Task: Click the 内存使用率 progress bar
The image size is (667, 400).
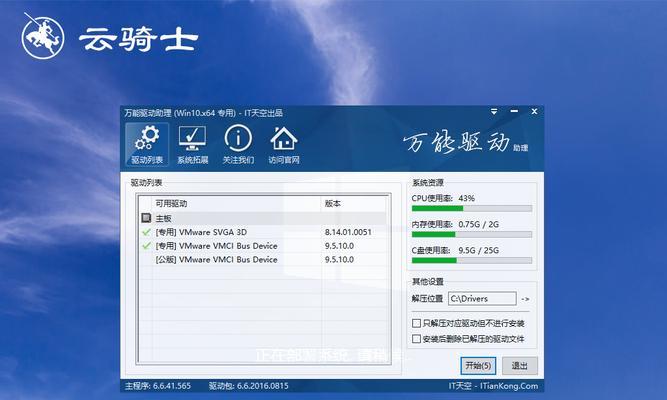Action: tap(472, 234)
